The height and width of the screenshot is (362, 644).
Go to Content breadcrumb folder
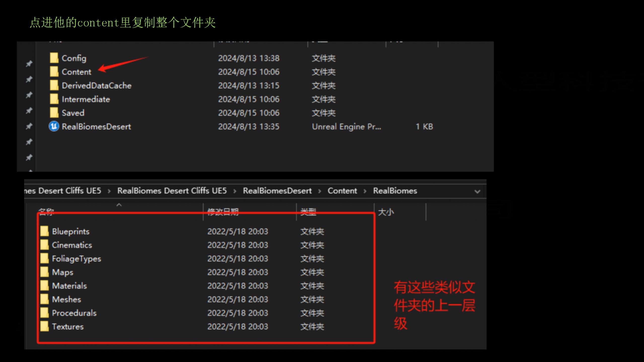tap(342, 191)
